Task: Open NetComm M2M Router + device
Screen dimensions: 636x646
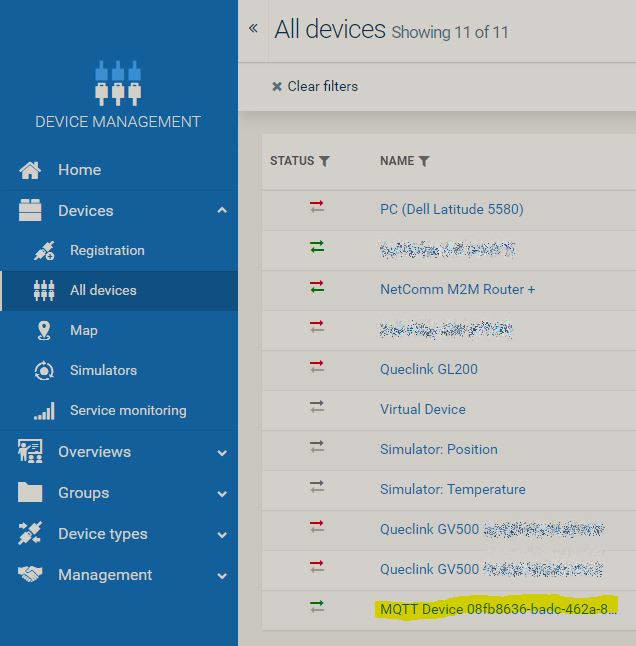Action: point(457,289)
